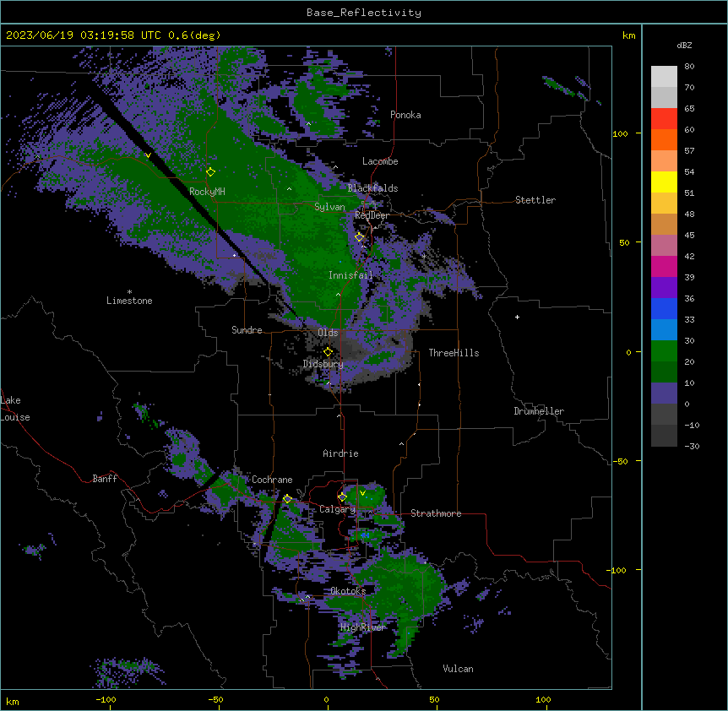Image resolution: width=728 pixels, height=711 pixels.
Task: Select the Airdrie label
Action: pyautogui.click(x=341, y=453)
